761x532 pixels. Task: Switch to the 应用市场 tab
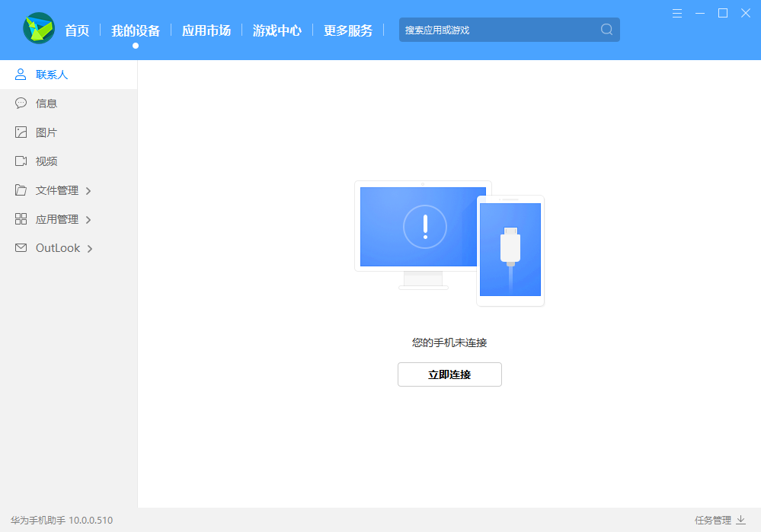point(206,30)
